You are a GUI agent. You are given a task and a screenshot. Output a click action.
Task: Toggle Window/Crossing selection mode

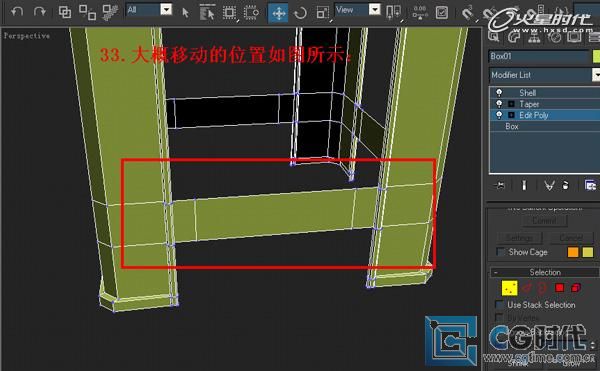[x=251, y=13]
